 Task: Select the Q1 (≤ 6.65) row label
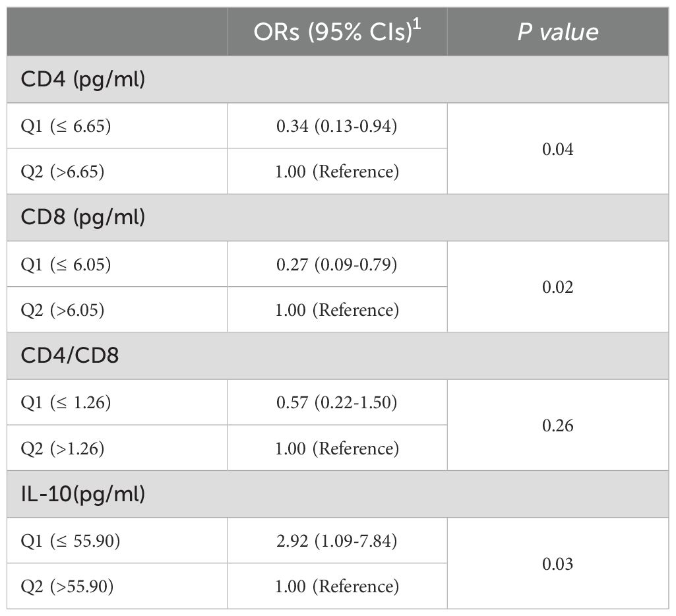pos(66,126)
